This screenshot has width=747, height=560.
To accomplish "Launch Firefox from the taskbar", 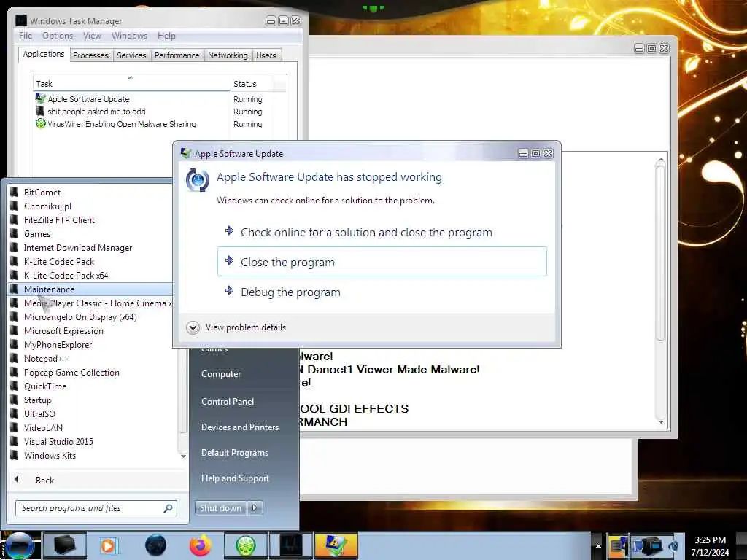I will [x=201, y=545].
